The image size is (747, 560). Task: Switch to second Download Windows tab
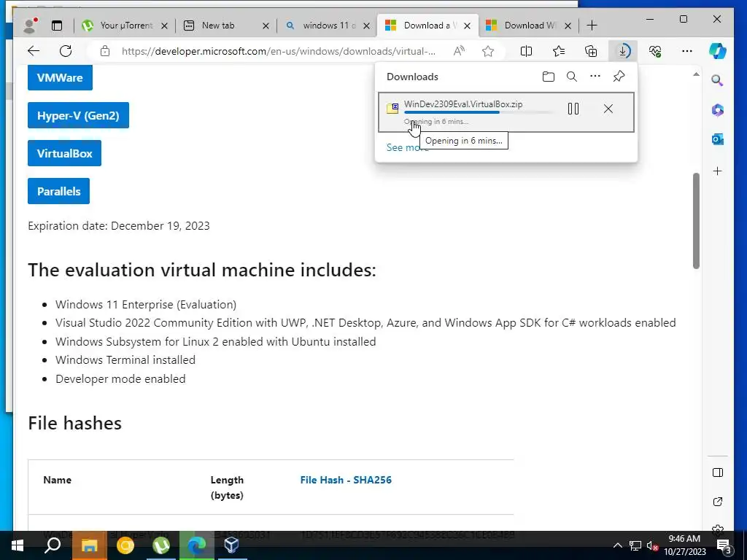pos(529,26)
